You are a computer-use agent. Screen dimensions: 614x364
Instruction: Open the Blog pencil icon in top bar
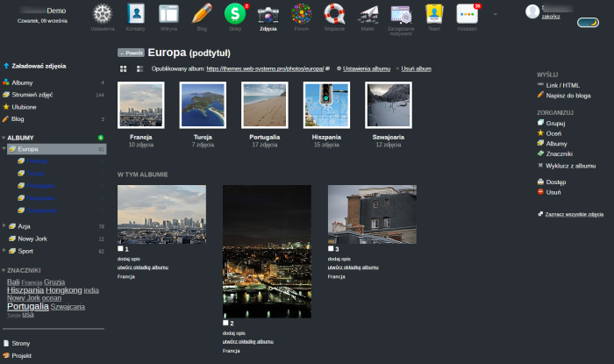(x=202, y=13)
